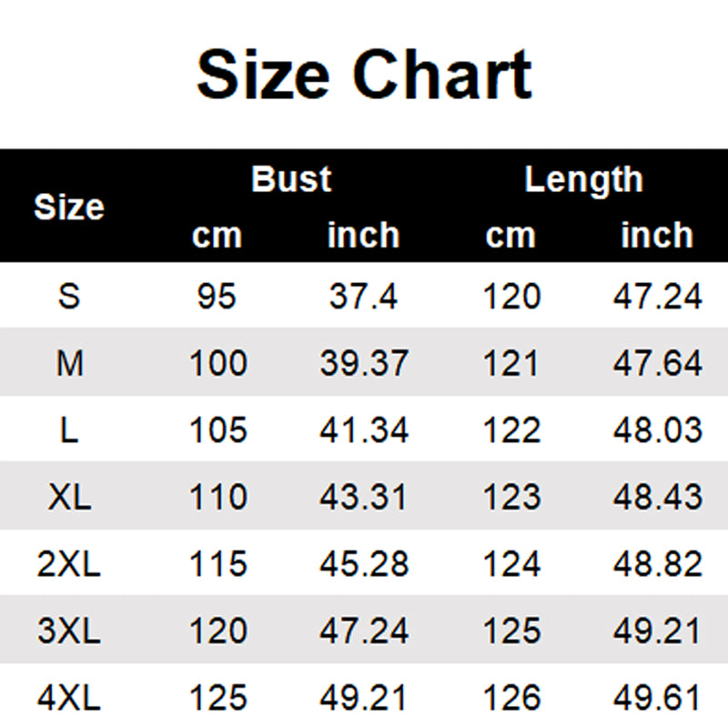Click the 4XL size row label
Image resolution: width=728 pixels, height=728 pixels.
pyautogui.click(x=69, y=698)
